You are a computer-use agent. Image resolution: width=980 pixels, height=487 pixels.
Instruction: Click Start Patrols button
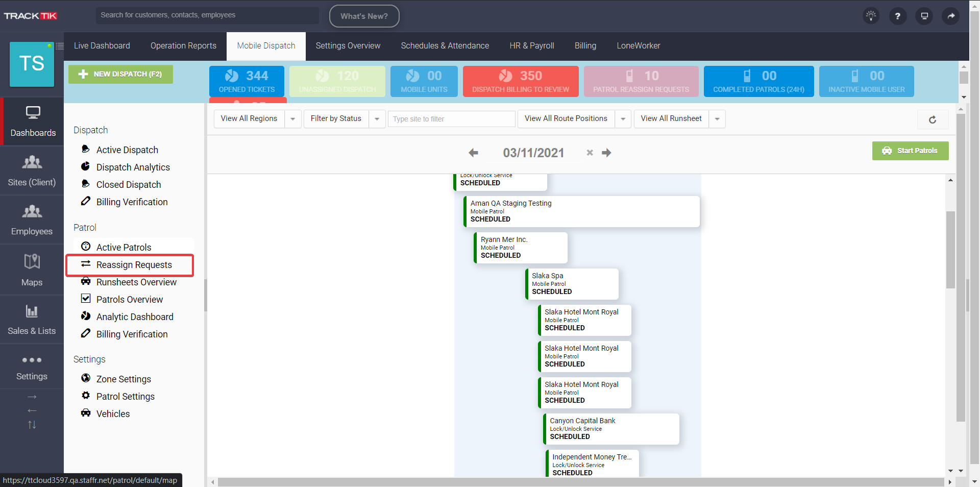910,151
